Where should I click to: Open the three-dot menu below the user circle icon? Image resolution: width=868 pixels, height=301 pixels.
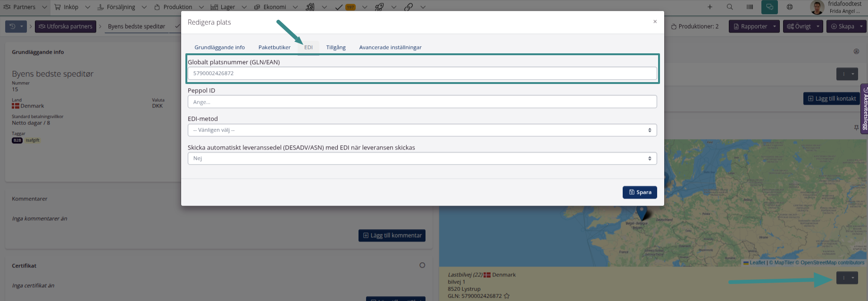tap(847, 74)
